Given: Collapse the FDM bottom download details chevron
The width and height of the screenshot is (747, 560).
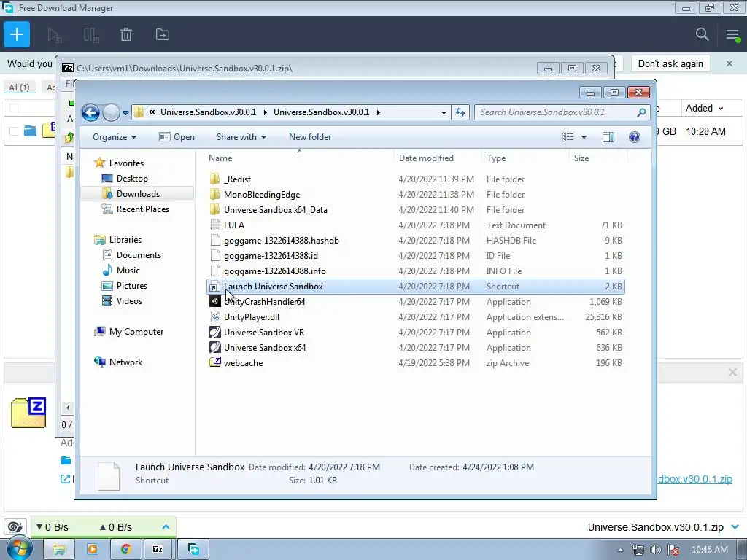Looking at the screenshot, I should [735, 526].
